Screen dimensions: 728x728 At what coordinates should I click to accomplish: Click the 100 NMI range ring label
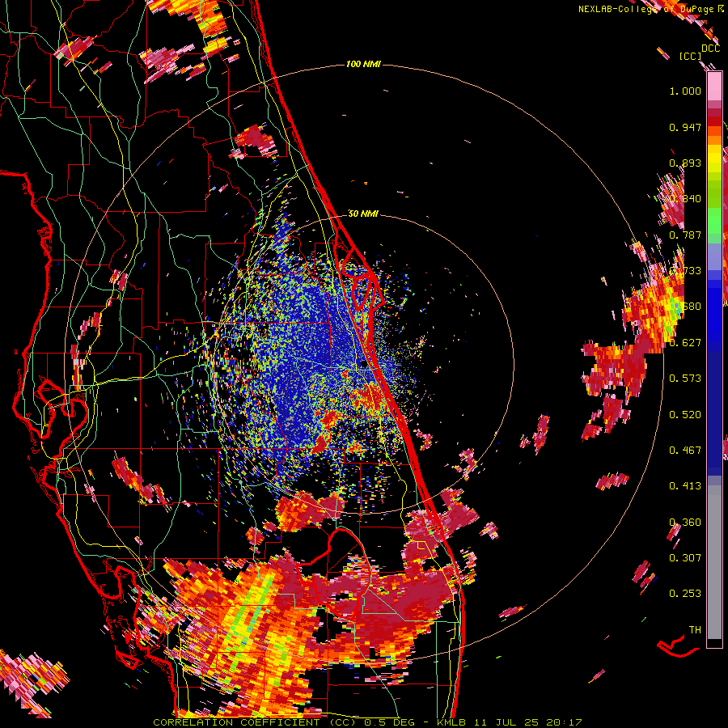[x=363, y=64]
